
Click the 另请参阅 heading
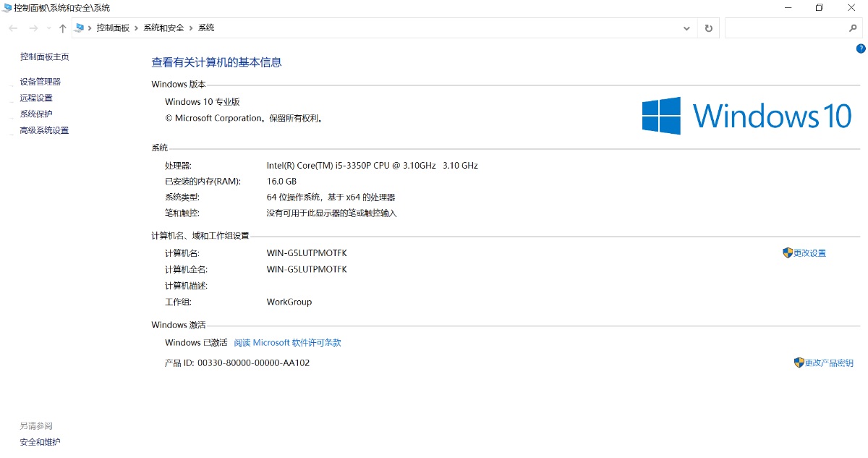point(36,425)
